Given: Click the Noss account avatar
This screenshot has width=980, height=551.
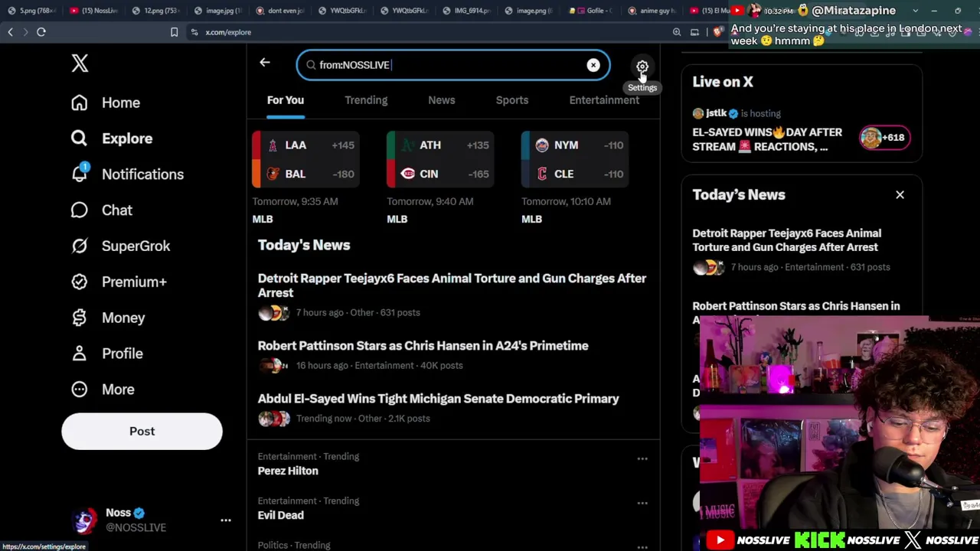Looking at the screenshot, I should pyautogui.click(x=84, y=520).
